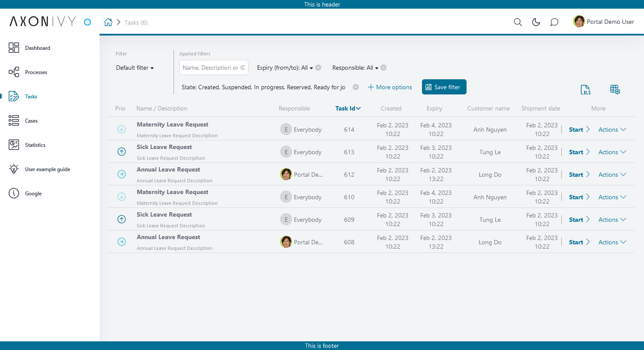The image size is (644, 350).
Task: Remove the Responsible filter with its x icon
Action: pos(383,68)
